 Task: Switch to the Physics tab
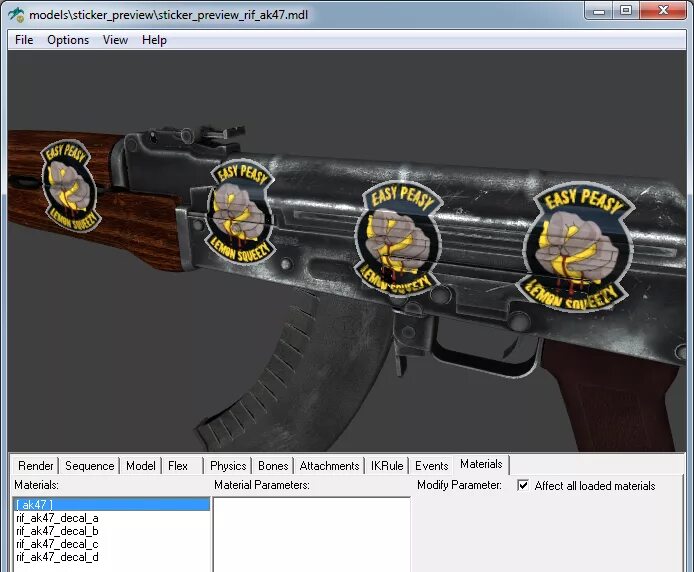tap(228, 466)
